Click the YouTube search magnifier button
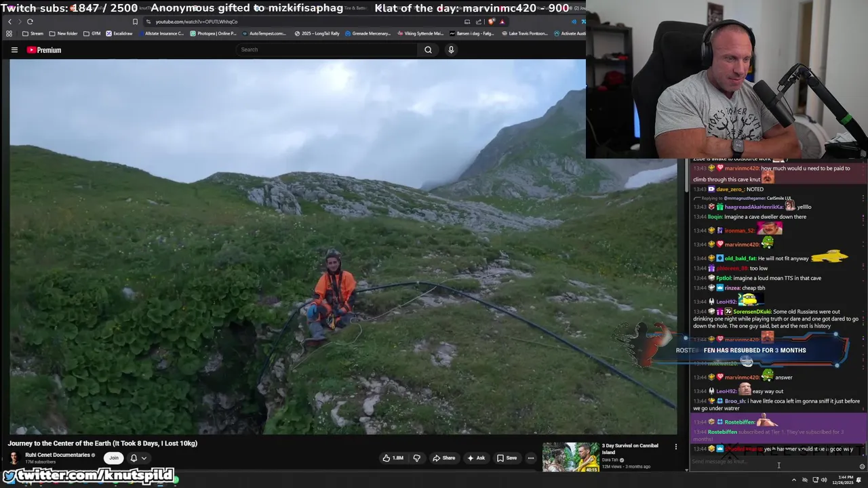This screenshot has height=488, width=868. (428, 49)
